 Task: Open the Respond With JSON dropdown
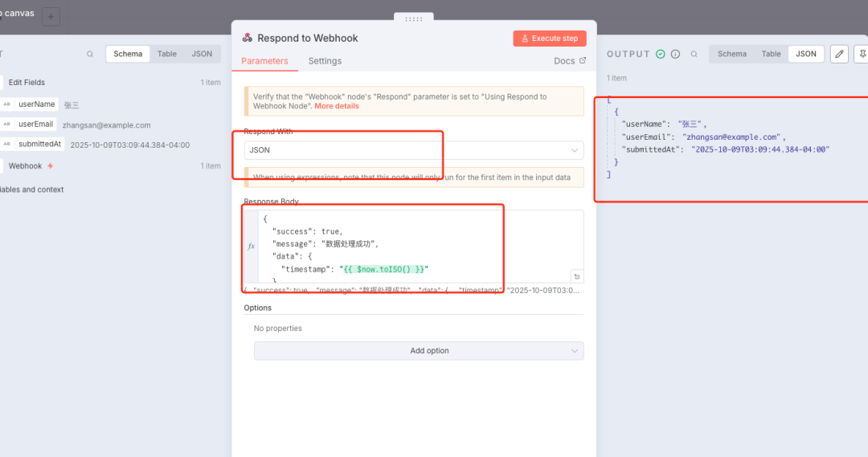click(x=414, y=150)
